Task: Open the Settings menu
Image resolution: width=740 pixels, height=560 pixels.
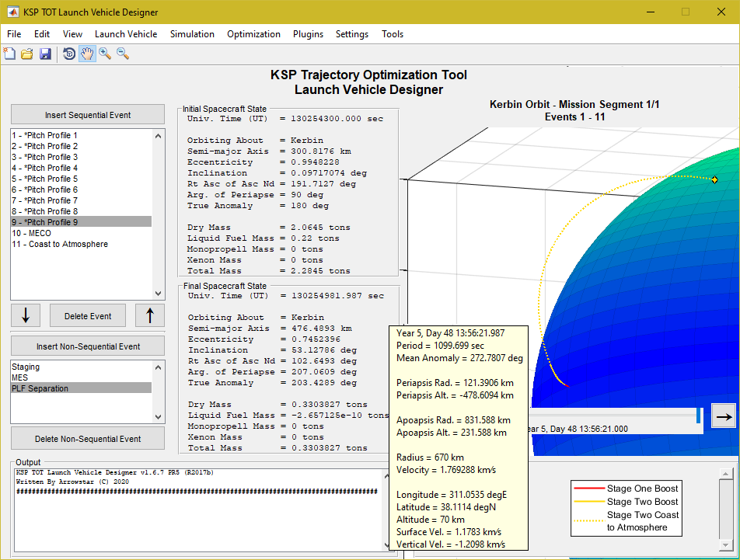Action: click(x=351, y=34)
